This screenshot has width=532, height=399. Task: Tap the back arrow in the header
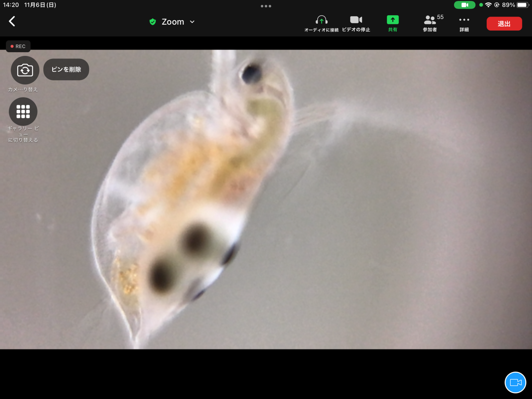tap(12, 22)
